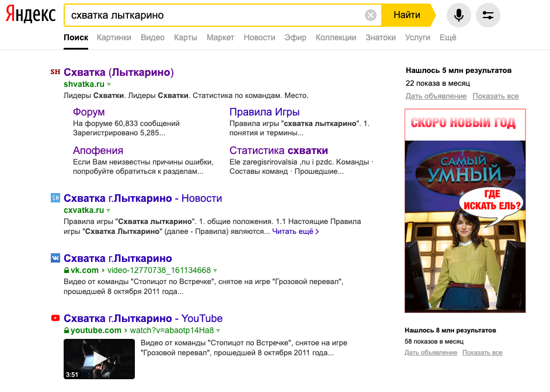Switch to the Картинки tab
The height and width of the screenshot is (392, 550).
pyautogui.click(x=114, y=37)
